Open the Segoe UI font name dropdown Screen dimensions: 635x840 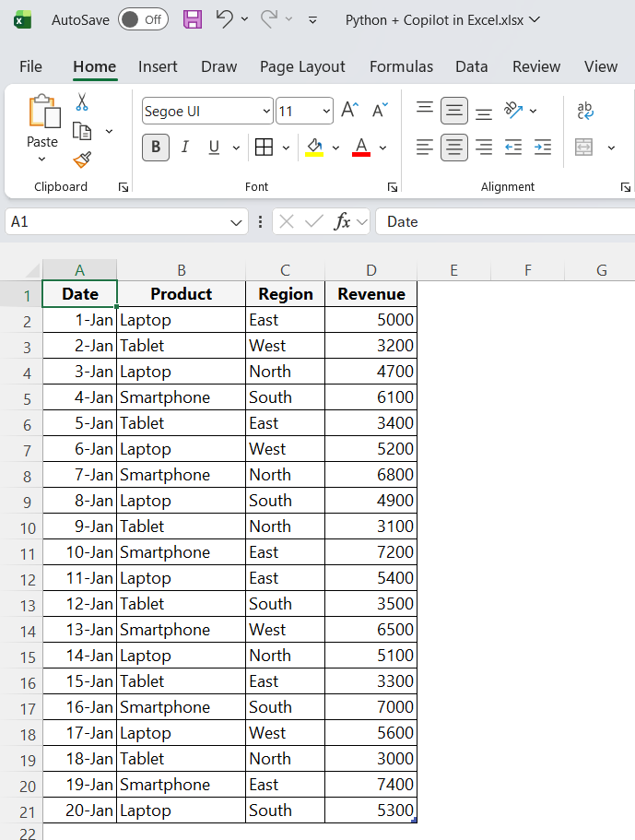click(x=266, y=112)
